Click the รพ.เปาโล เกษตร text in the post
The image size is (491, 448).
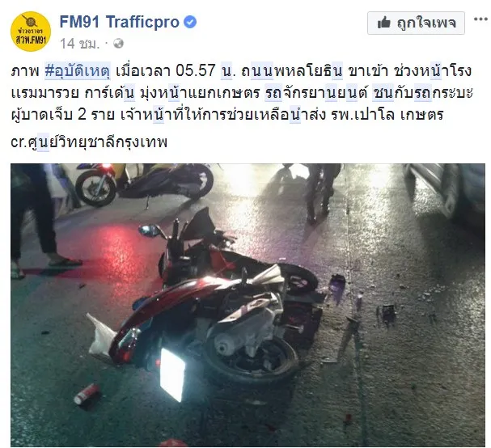pos(387,115)
